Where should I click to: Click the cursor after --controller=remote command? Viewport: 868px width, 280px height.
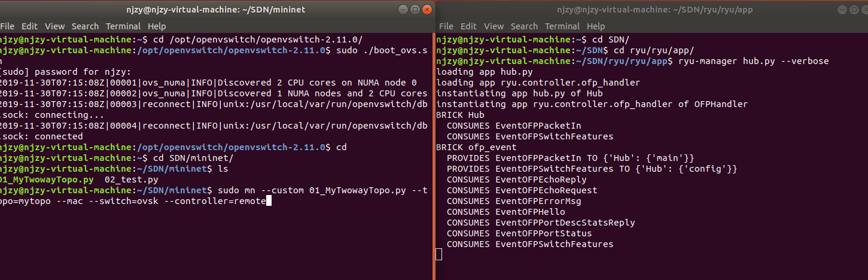click(269, 201)
